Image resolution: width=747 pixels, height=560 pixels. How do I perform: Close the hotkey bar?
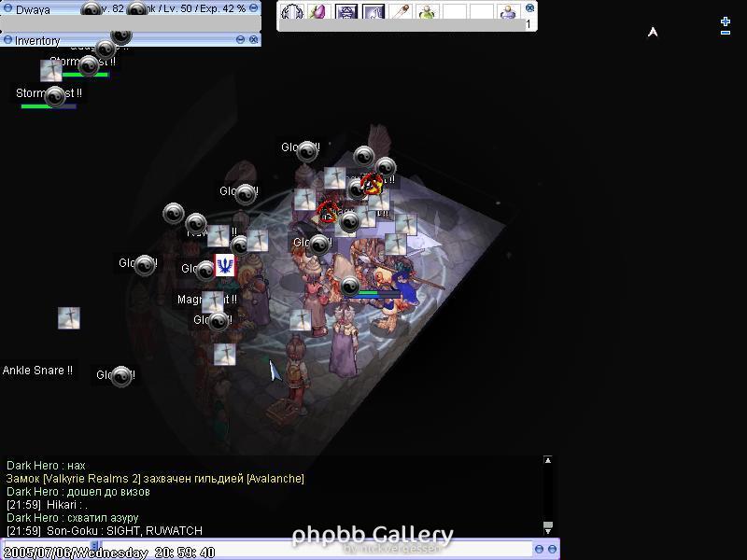click(530, 7)
